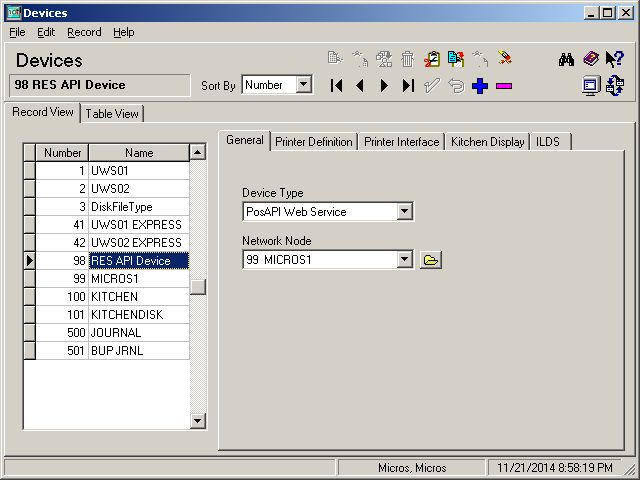The width and height of the screenshot is (640, 480).
Task: Select the KITCHENDISK device row
Action: [x=113, y=314]
